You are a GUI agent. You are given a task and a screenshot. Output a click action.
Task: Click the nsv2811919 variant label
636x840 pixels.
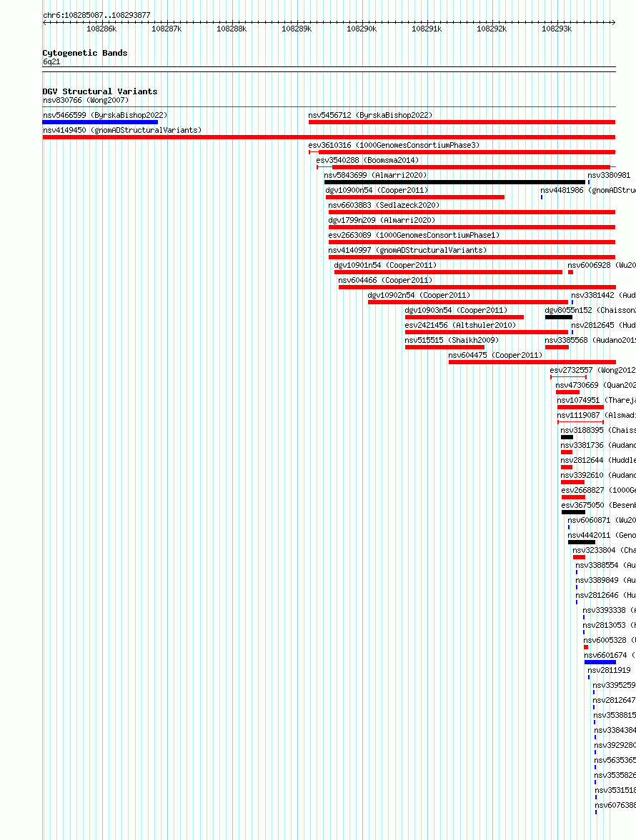click(610, 670)
